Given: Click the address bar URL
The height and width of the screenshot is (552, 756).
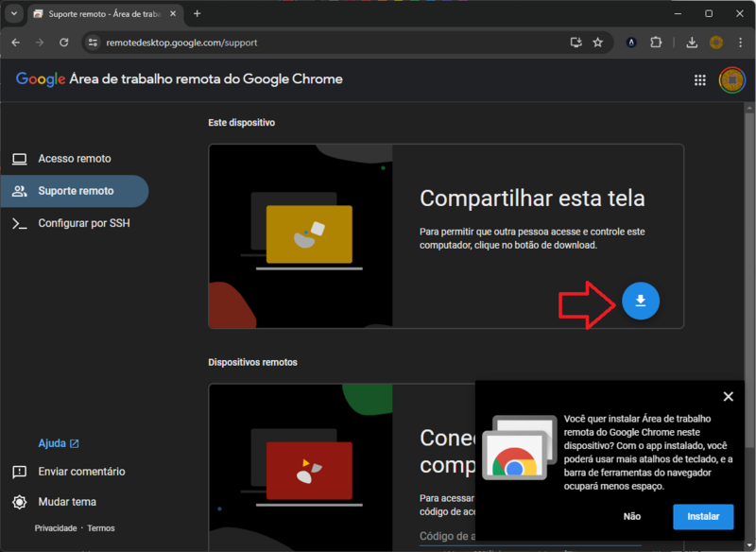Looking at the screenshot, I should click(181, 43).
